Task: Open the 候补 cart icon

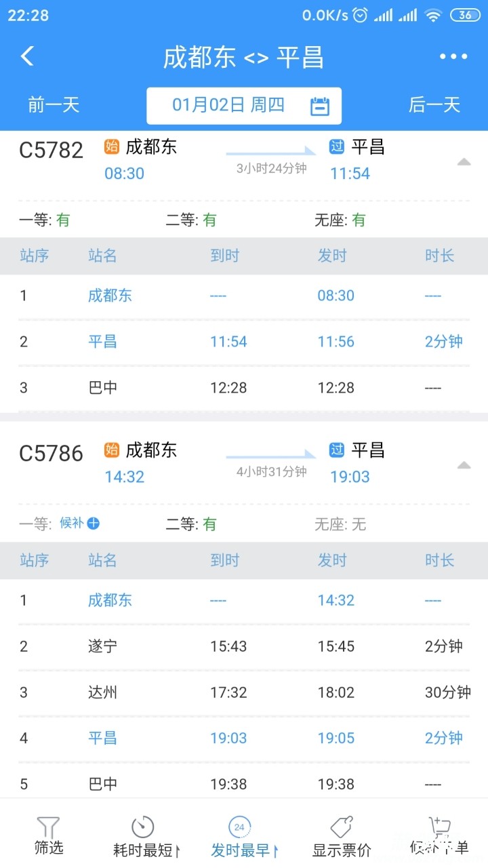Action: click(x=440, y=827)
